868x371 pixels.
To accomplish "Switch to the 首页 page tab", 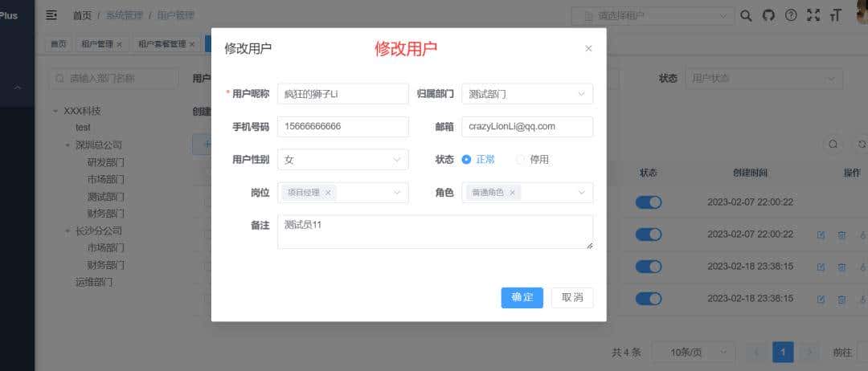I will pos(58,44).
